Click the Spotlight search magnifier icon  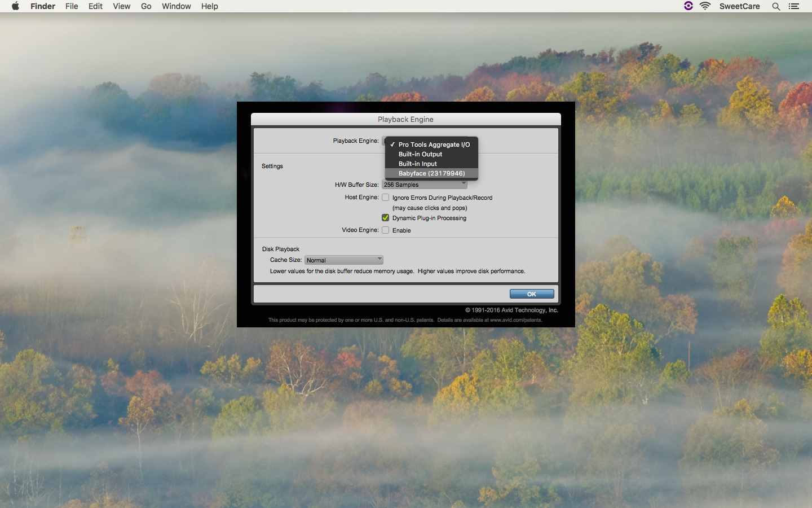(776, 6)
